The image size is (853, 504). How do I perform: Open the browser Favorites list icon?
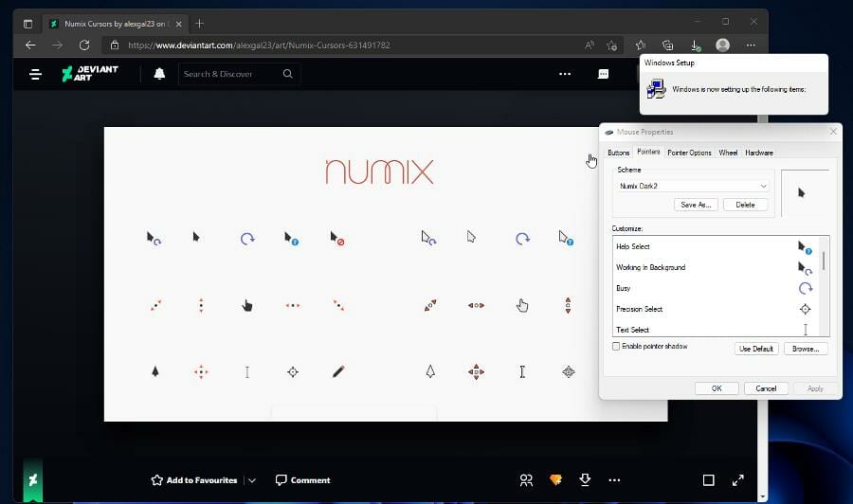[641, 45]
